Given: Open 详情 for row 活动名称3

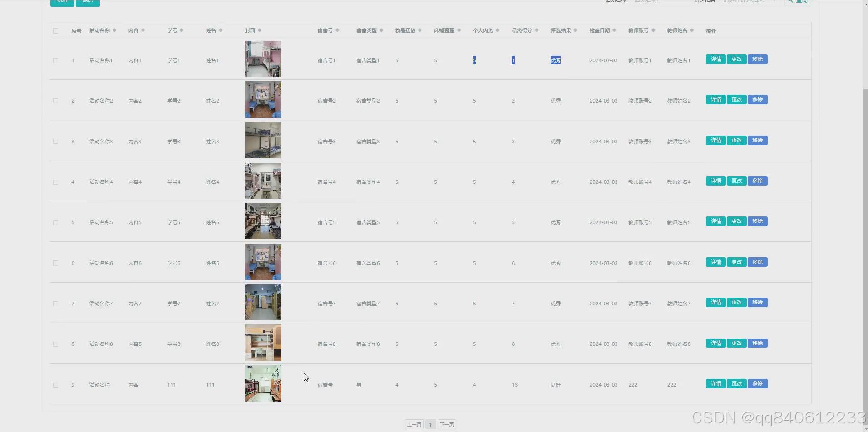Looking at the screenshot, I should click(x=716, y=141).
